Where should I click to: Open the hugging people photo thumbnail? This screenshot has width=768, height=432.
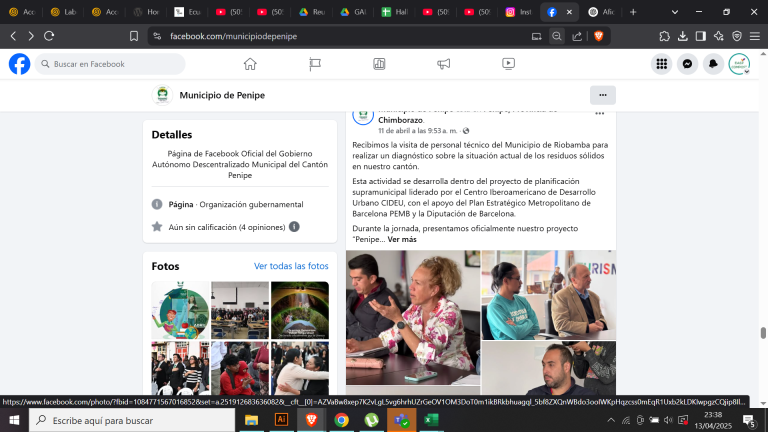[x=300, y=368]
